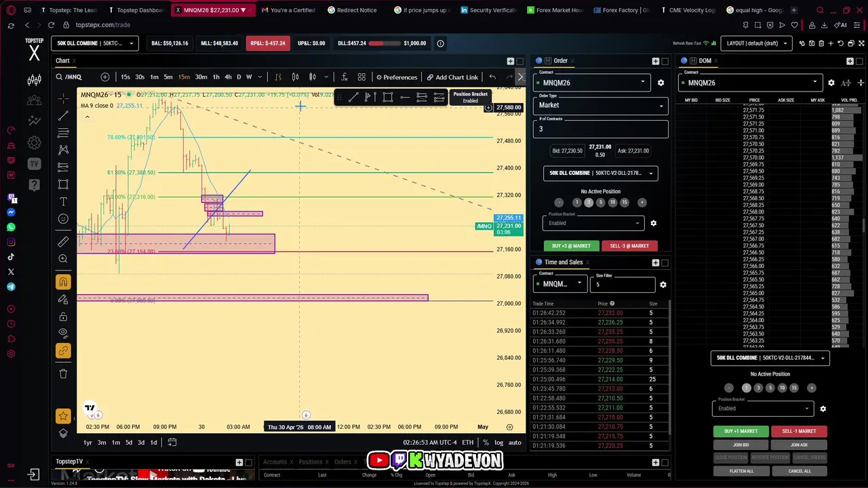Image resolution: width=868 pixels, height=488 pixels.
Task: Toggle hide all drawings eye icon
Action: click(x=63, y=333)
